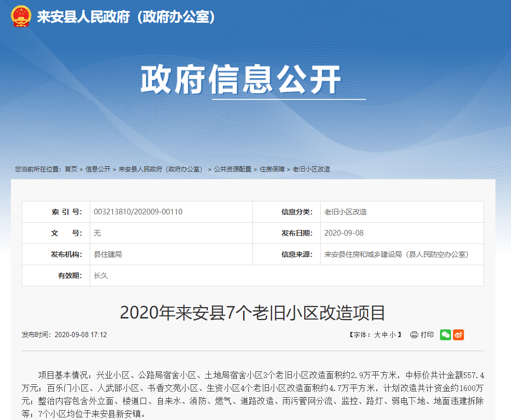The width and height of the screenshot is (511, 420).
Task: Click the 政府信息公开 banner heading
Action: [240, 79]
